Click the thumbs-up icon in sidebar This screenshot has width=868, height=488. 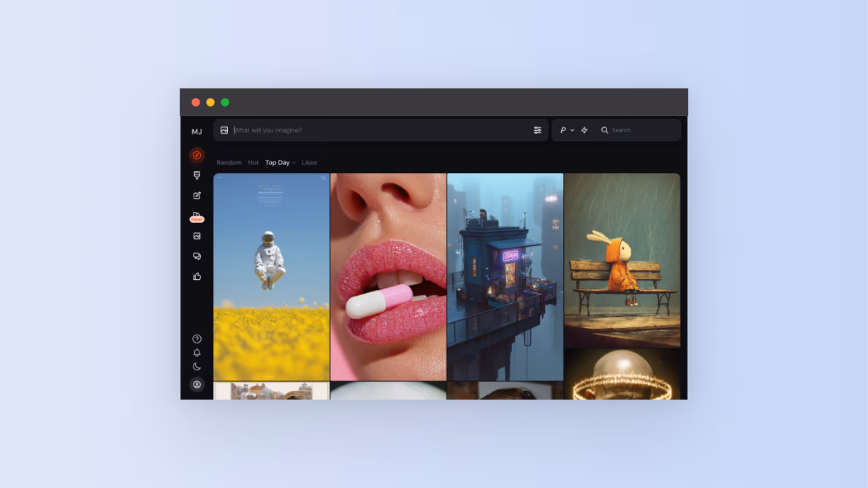tap(197, 276)
